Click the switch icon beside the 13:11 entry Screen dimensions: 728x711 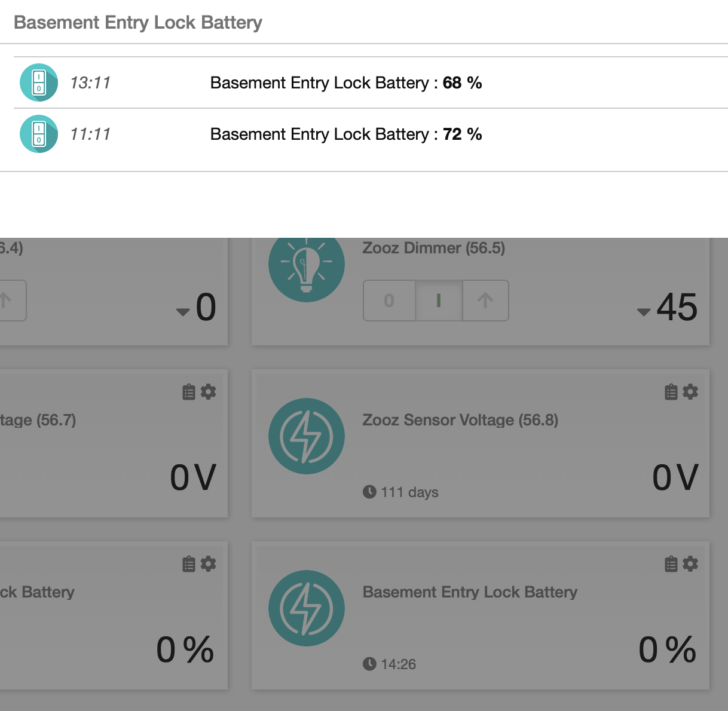click(39, 82)
